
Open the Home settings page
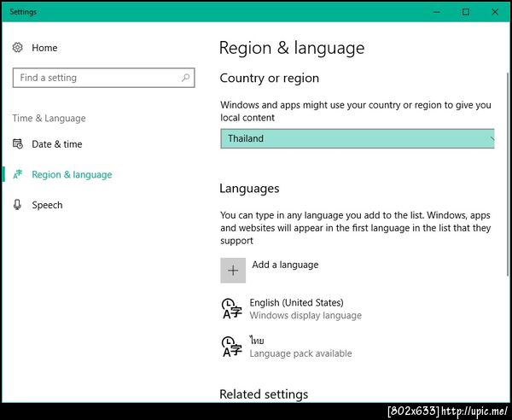[44, 48]
